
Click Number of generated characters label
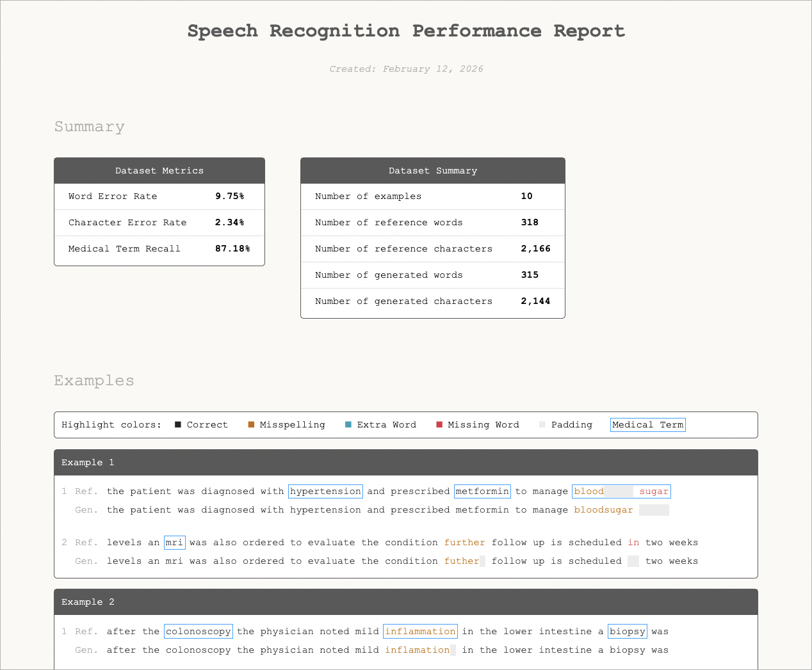[x=403, y=301]
